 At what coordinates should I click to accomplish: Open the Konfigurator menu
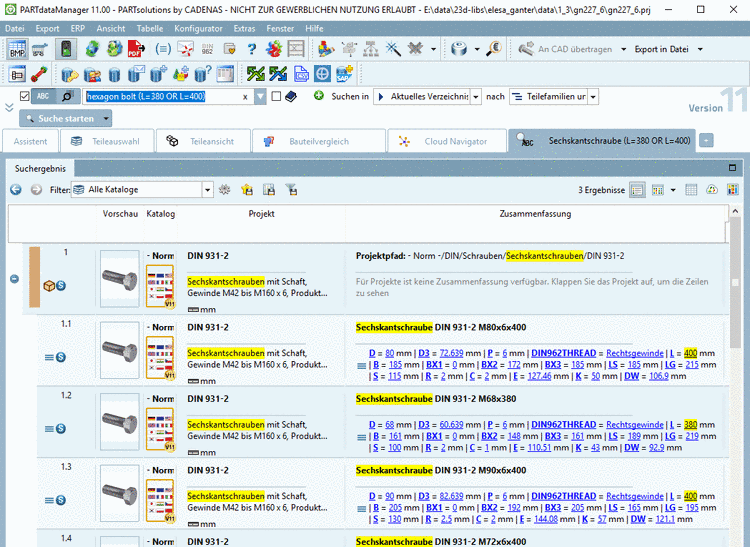click(x=198, y=29)
